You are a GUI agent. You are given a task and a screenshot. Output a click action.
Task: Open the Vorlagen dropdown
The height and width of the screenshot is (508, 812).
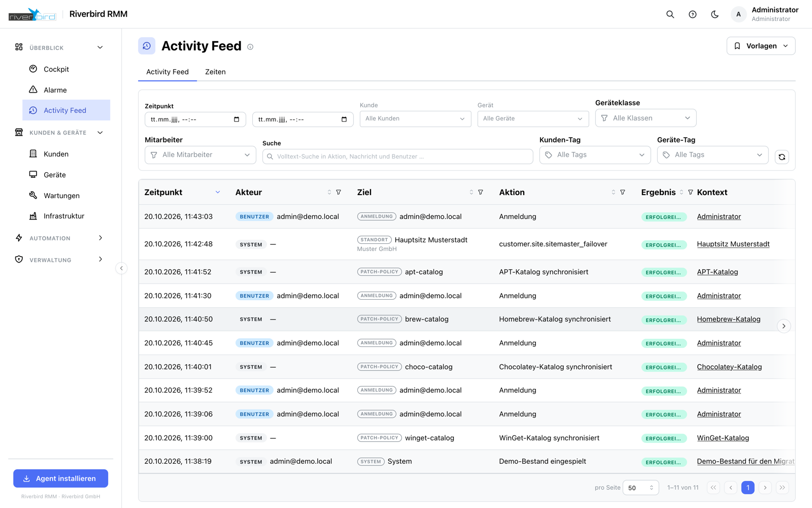pos(761,46)
